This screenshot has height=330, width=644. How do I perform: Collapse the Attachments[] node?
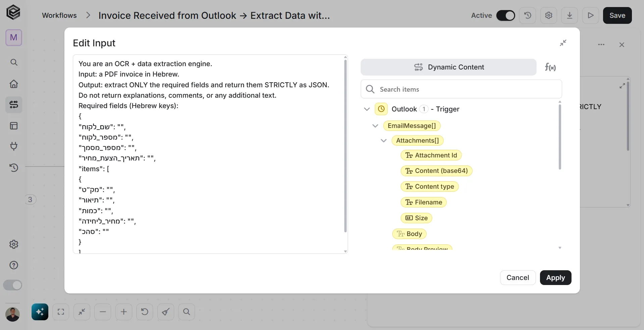point(384,141)
